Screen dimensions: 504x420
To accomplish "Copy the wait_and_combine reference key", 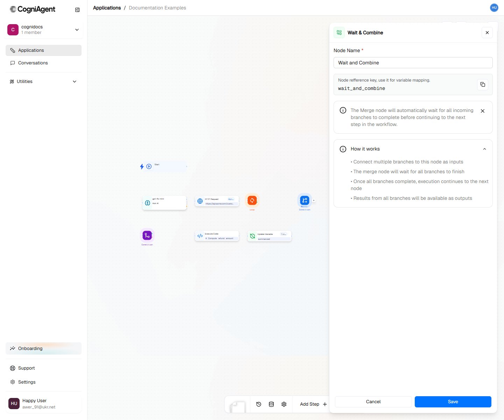I will click(x=483, y=84).
